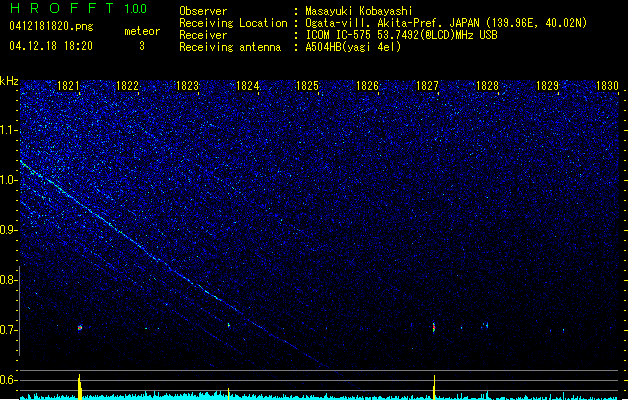Screen dimensions: 629x400
Task: Click the 1830 time axis marker
Action: (607, 86)
